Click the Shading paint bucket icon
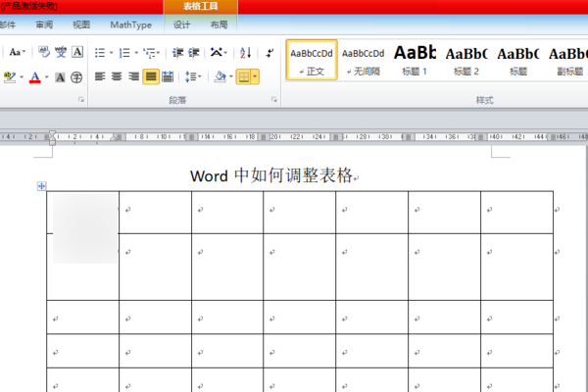 point(220,76)
